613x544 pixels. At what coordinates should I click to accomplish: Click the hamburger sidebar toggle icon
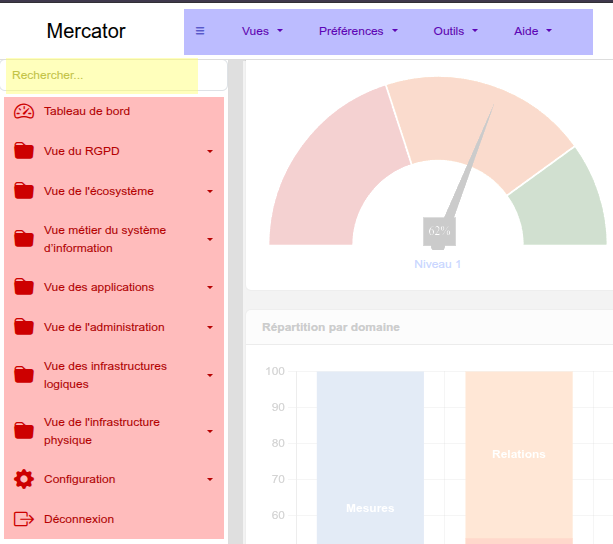pyautogui.click(x=200, y=31)
